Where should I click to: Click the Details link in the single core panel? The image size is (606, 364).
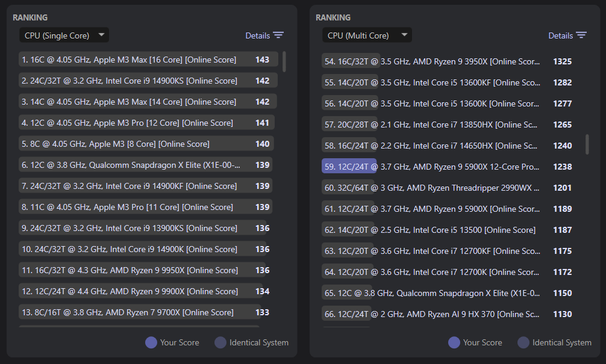pos(257,35)
